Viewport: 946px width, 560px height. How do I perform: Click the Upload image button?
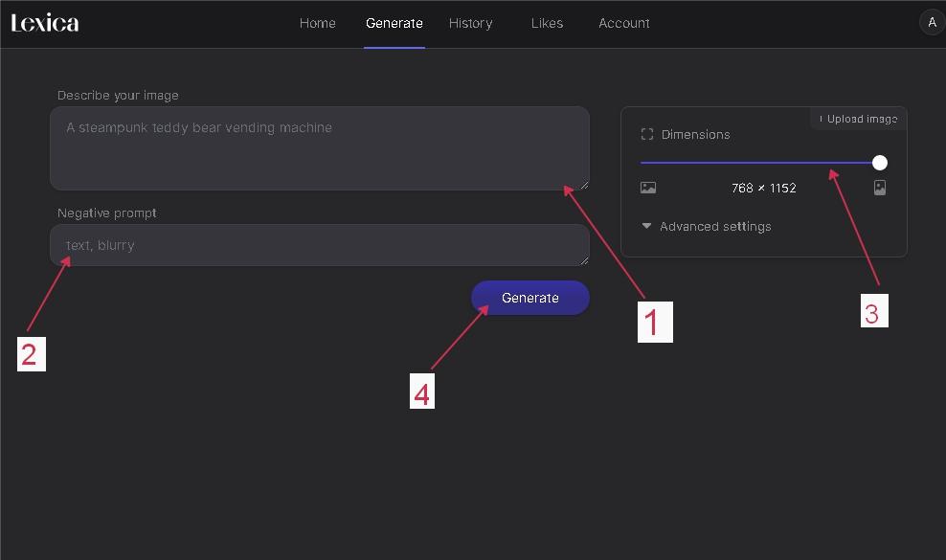tap(858, 119)
